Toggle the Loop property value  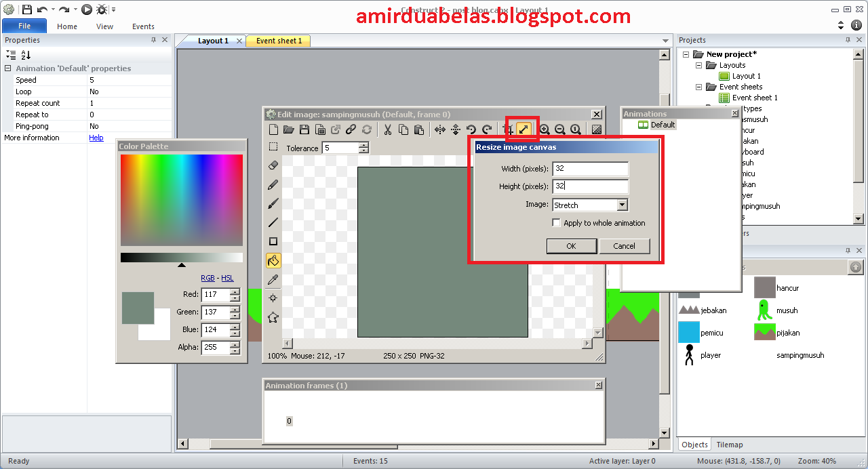[x=129, y=91]
